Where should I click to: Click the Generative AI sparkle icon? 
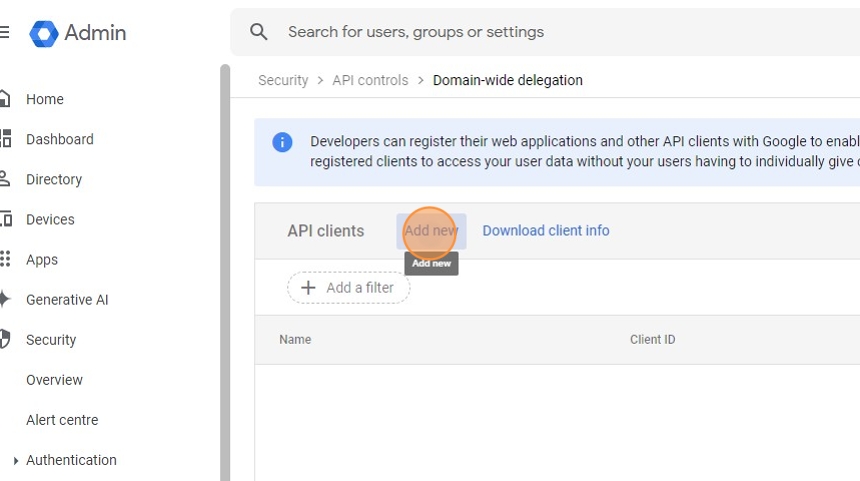coord(5,299)
